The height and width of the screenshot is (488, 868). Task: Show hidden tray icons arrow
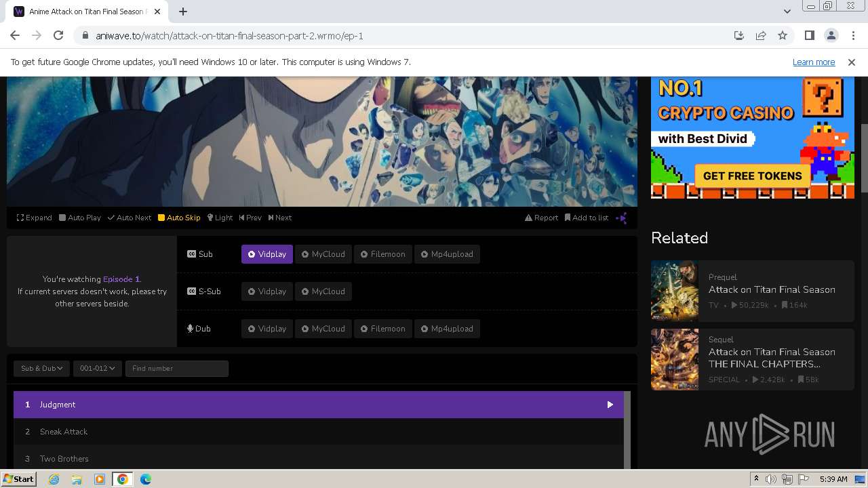pyautogui.click(x=756, y=479)
